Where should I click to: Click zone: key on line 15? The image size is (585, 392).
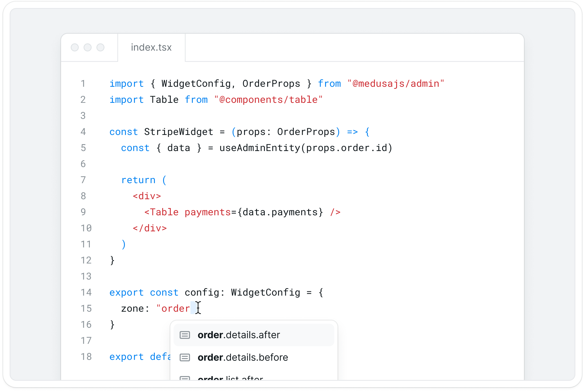pos(135,308)
